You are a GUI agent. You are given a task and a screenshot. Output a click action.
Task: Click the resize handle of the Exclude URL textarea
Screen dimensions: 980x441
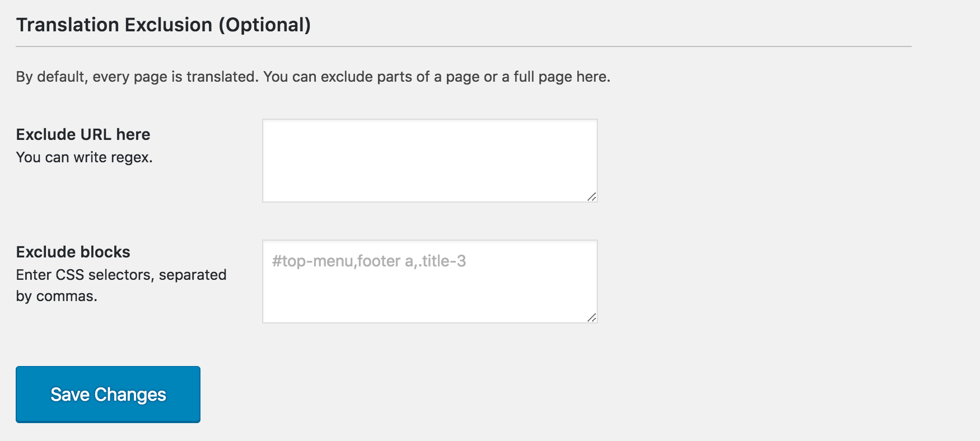(591, 196)
